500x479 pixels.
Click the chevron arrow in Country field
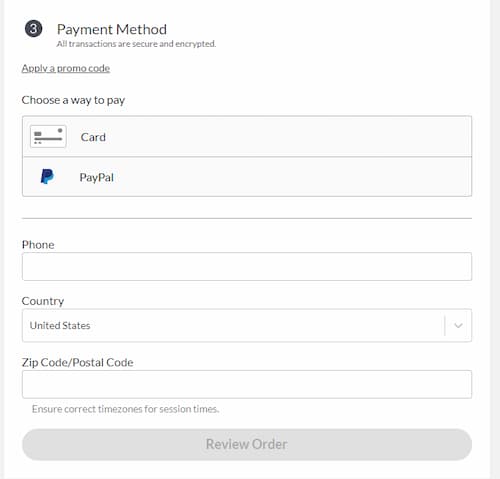pos(458,325)
